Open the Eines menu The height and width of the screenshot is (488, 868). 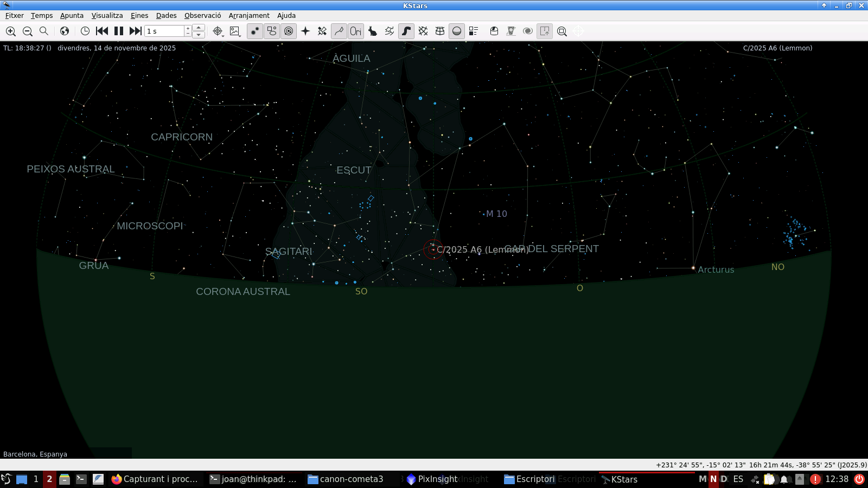coord(139,16)
